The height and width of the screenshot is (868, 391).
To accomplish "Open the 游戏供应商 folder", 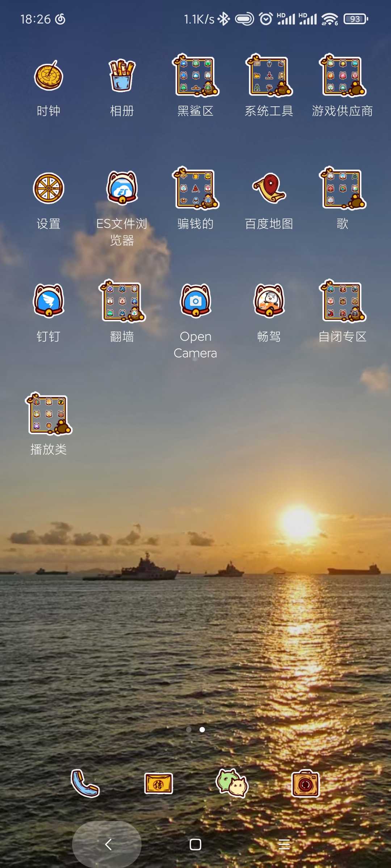I will coord(342,76).
